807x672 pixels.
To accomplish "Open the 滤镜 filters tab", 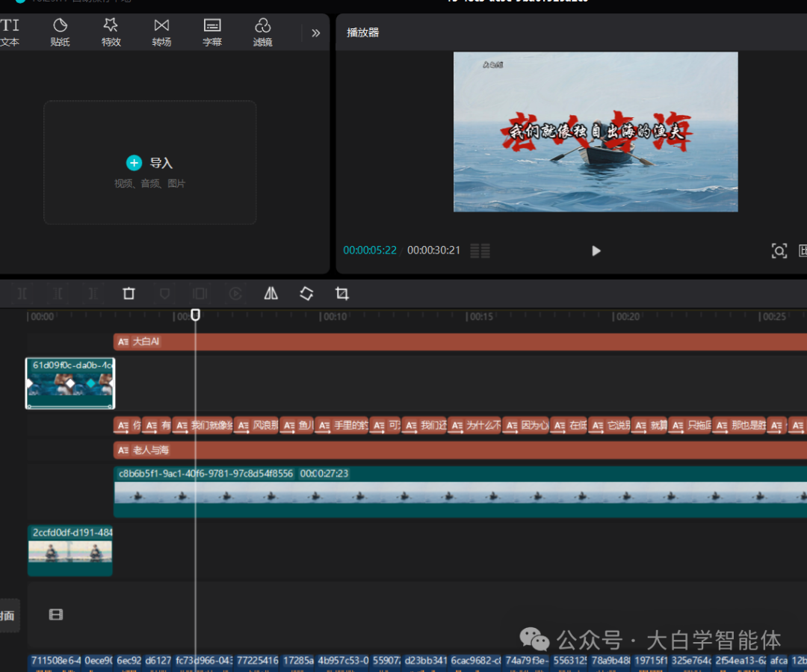I will click(262, 32).
